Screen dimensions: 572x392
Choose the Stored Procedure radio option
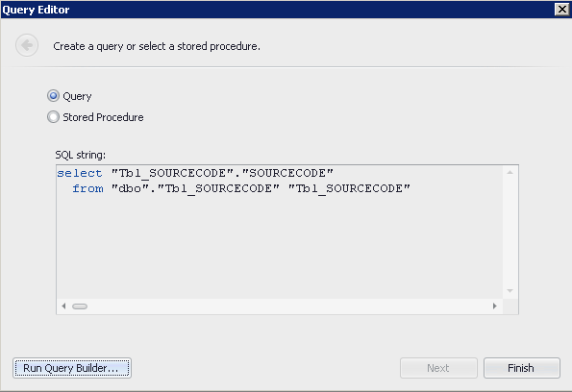point(53,117)
